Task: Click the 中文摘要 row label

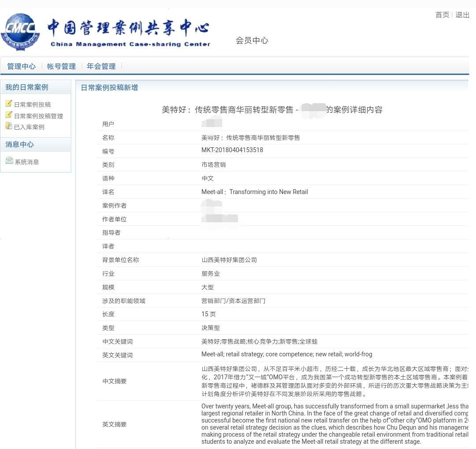Action: pos(115,381)
